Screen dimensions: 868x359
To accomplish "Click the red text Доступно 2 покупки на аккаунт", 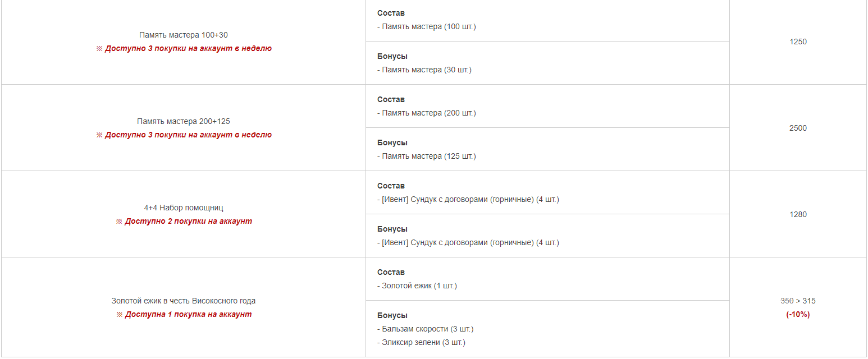I will click(188, 222).
